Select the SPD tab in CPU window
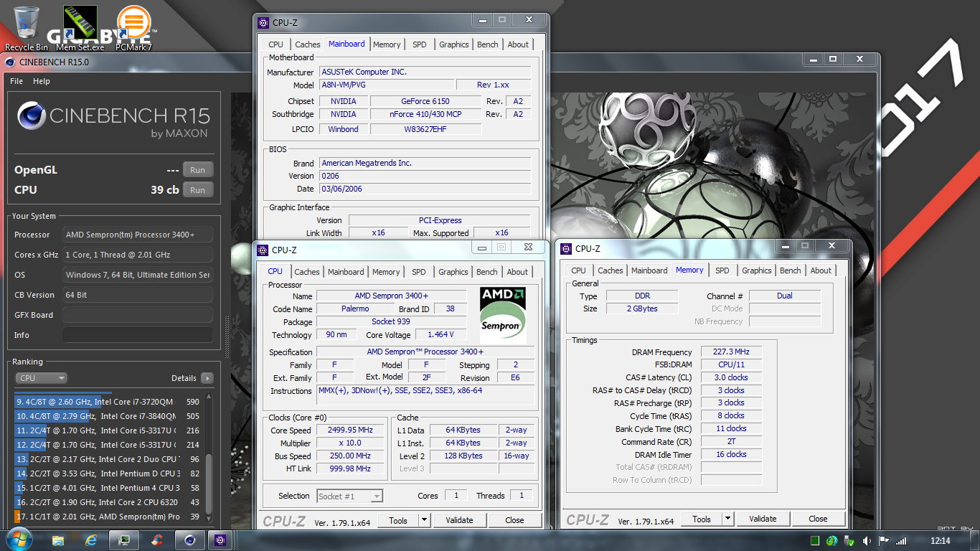Viewport: 980px width, 551px height. [x=419, y=272]
